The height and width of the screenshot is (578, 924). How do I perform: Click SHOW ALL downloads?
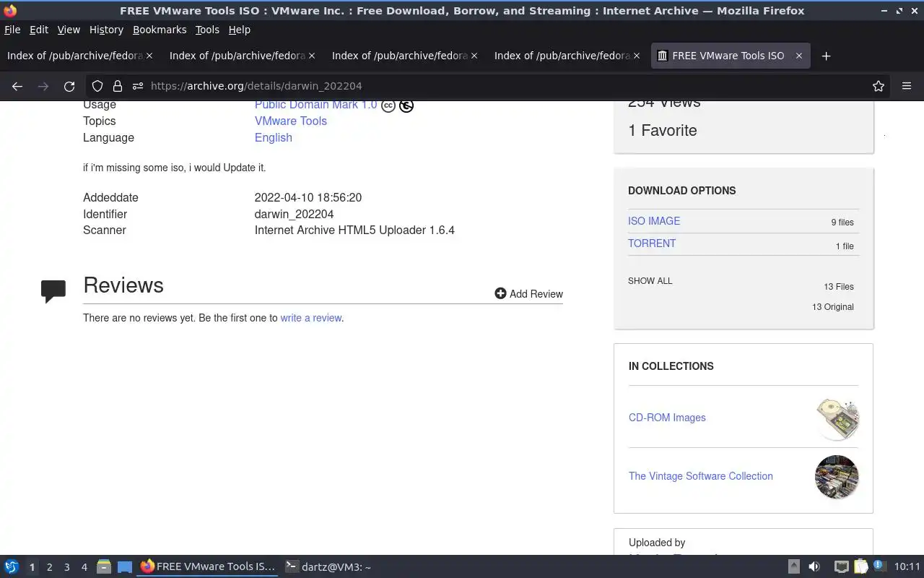[650, 281]
